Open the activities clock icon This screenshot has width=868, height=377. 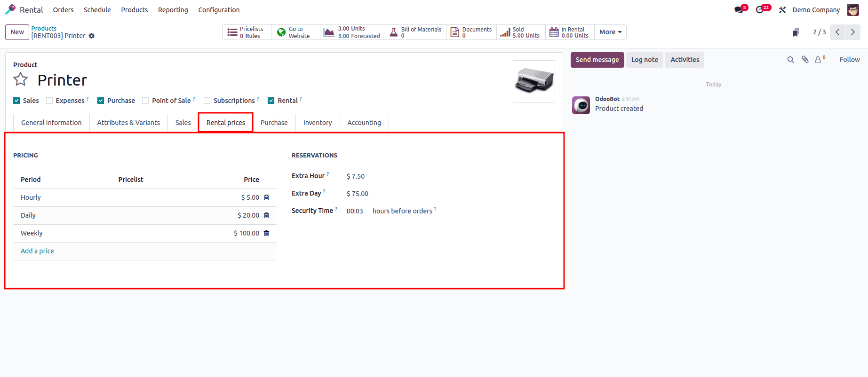[x=760, y=10]
